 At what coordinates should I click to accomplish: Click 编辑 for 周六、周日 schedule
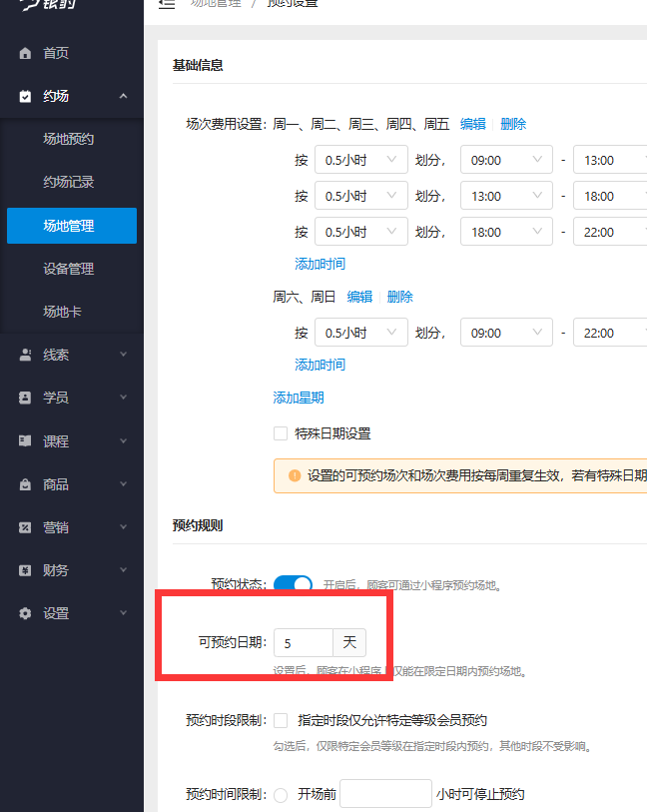click(359, 297)
